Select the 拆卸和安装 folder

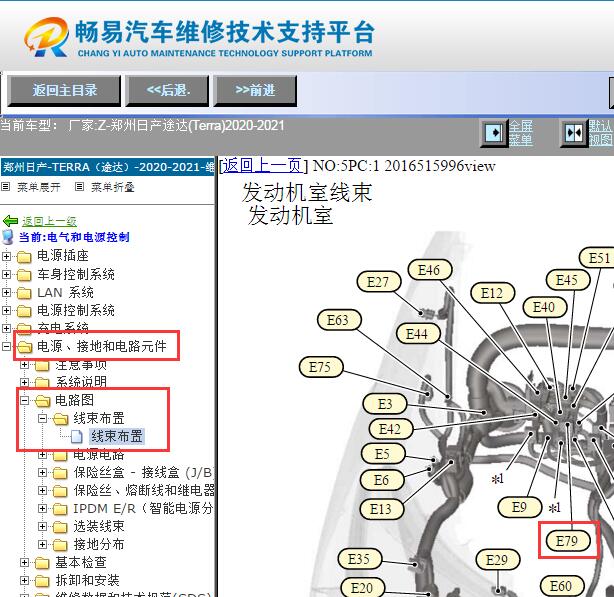point(87,581)
